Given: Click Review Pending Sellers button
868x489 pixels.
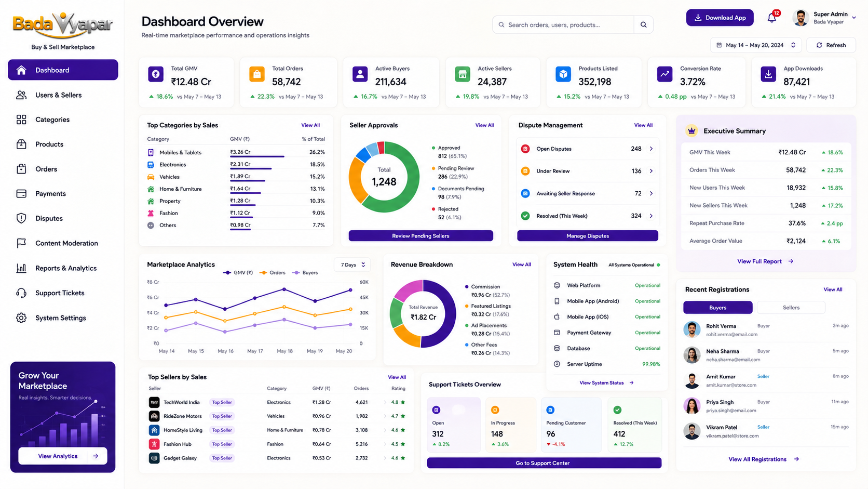Looking at the screenshot, I should 421,236.
